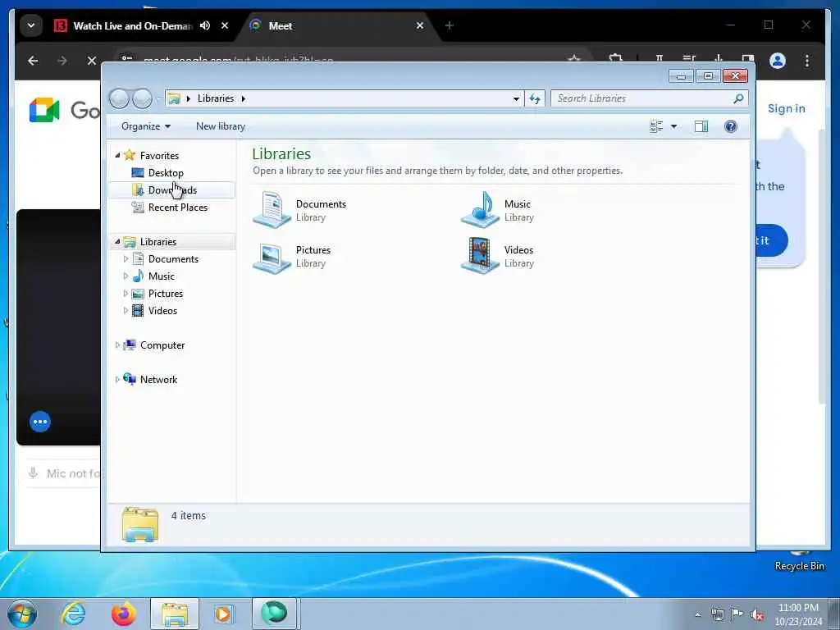Open a new Chrome tab
Screen dimensions: 840x630
pos(449,25)
